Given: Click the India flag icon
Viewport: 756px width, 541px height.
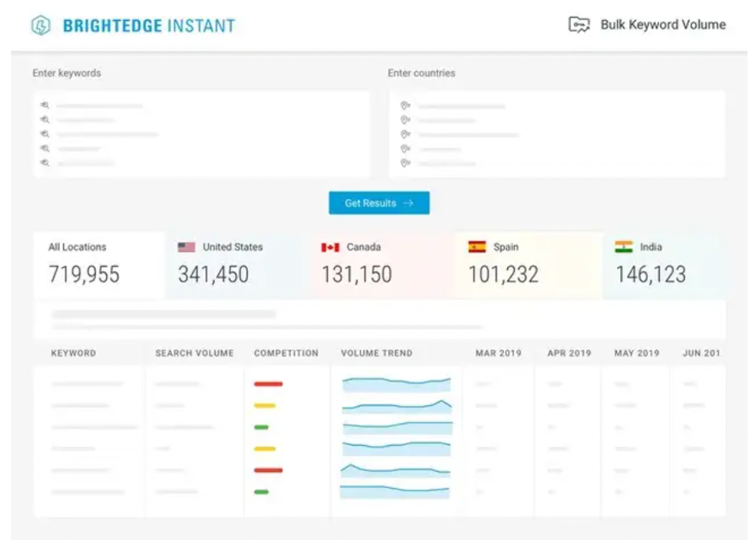Looking at the screenshot, I should click(x=624, y=247).
